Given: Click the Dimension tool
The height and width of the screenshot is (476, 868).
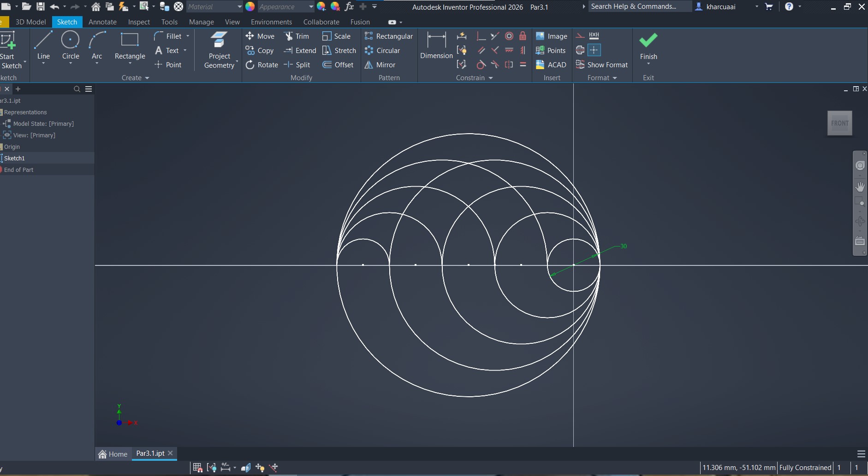Looking at the screenshot, I should click(436, 46).
